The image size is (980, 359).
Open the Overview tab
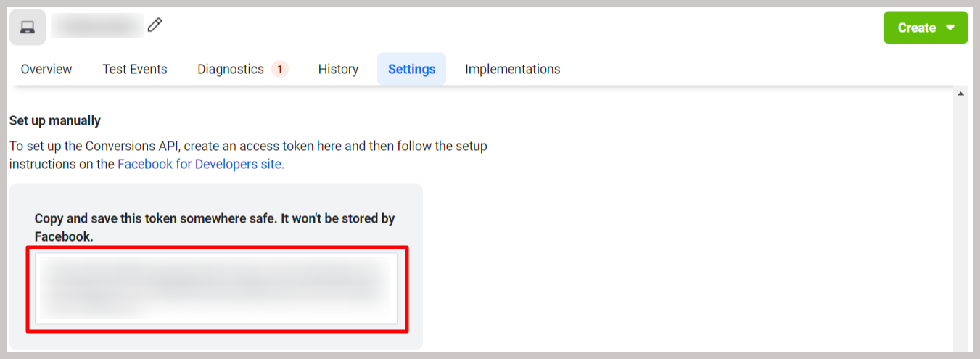[x=46, y=69]
